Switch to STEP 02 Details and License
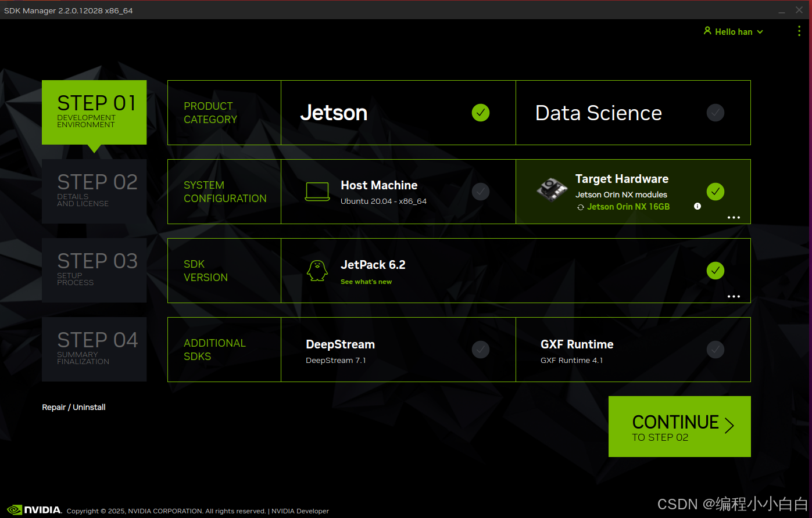812x518 pixels. [94, 192]
